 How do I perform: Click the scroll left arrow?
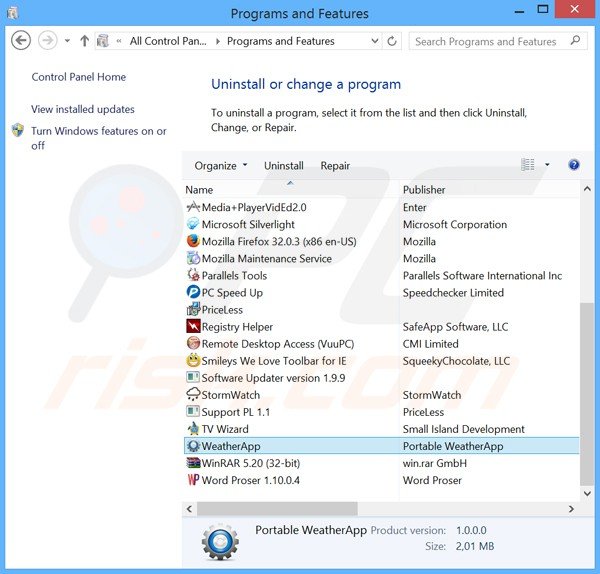tap(189, 509)
